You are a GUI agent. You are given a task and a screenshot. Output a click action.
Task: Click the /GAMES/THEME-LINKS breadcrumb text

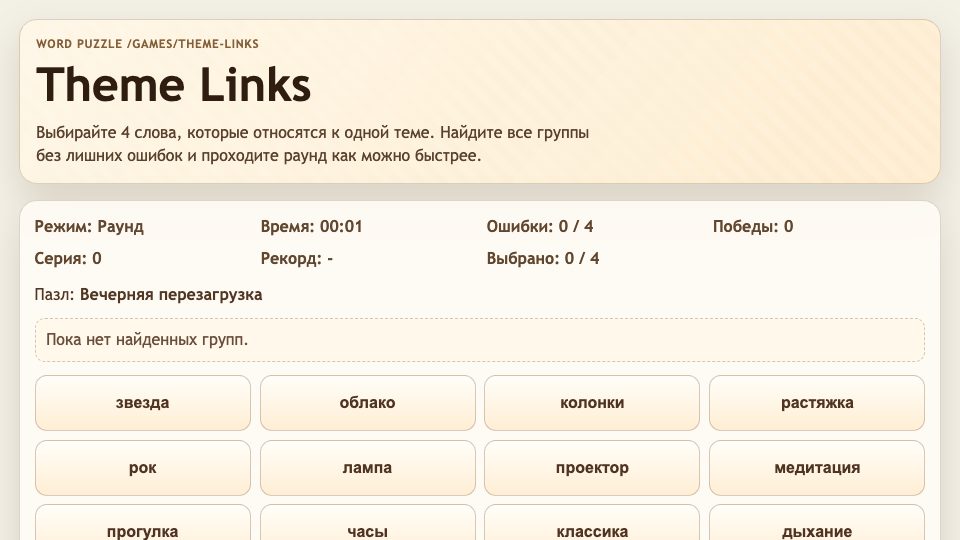point(193,44)
